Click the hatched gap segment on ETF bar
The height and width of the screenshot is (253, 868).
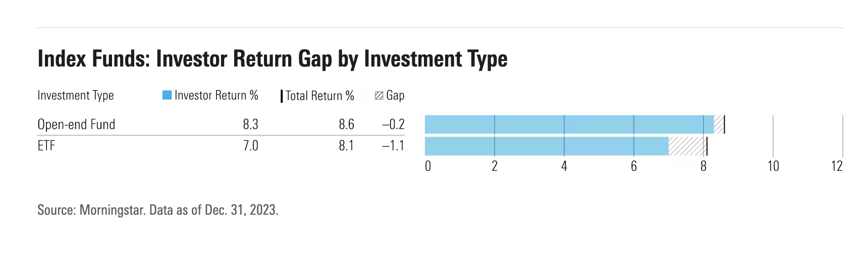tap(686, 146)
